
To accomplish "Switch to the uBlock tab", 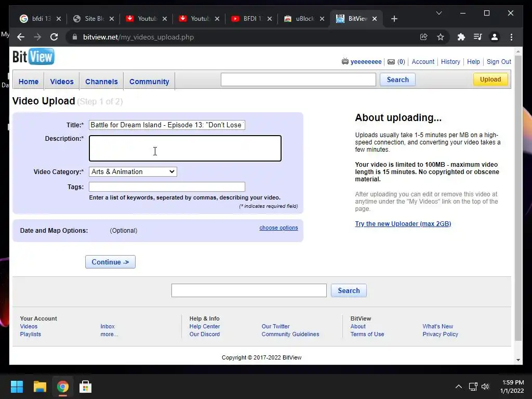I will tap(300, 19).
